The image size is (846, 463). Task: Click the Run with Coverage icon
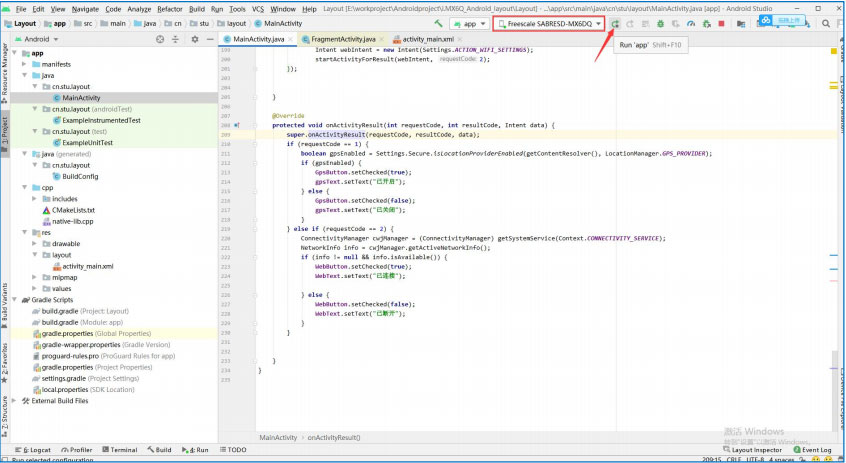(x=676, y=24)
